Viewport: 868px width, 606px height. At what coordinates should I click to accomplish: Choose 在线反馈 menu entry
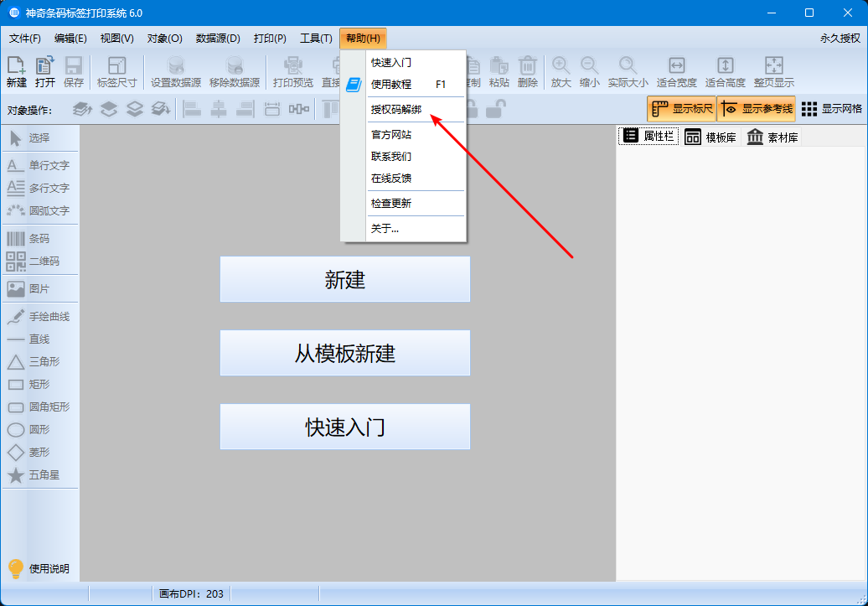coord(404,179)
